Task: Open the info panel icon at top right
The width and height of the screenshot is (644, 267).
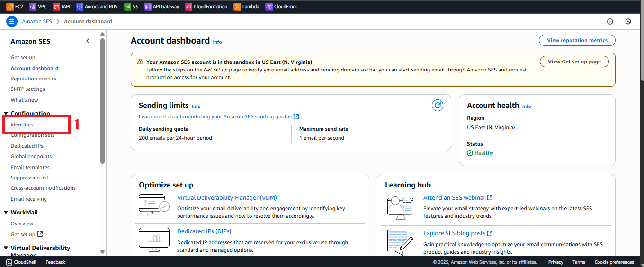Action: click(x=610, y=21)
